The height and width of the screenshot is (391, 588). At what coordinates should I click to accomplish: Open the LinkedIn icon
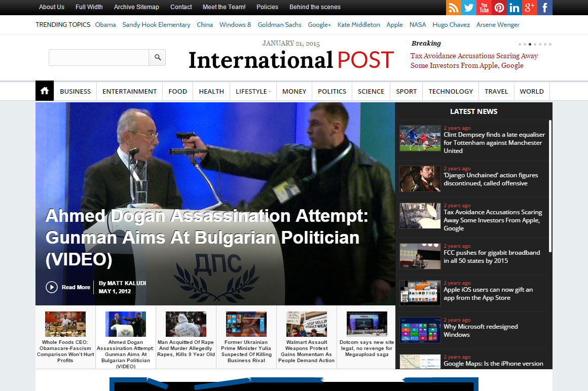tap(514, 8)
